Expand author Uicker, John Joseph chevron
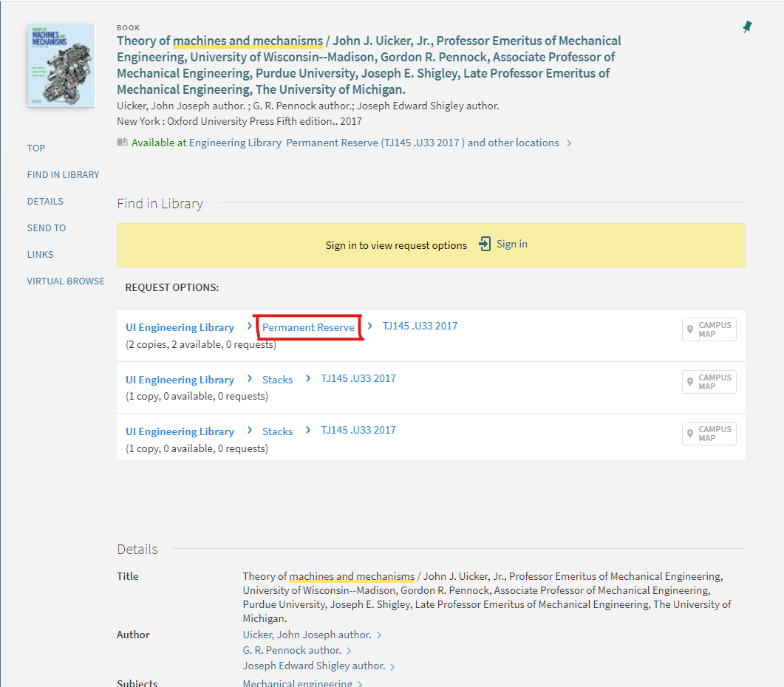Image resolution: width=784 pixels, height=687 pixels. pyautogui.click(x=379, y=635)
